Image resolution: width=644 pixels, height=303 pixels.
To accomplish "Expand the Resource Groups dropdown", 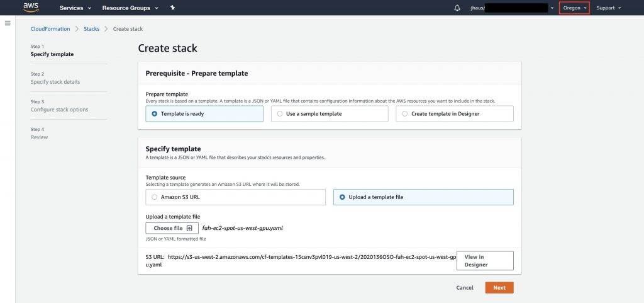I will point(130,8).
